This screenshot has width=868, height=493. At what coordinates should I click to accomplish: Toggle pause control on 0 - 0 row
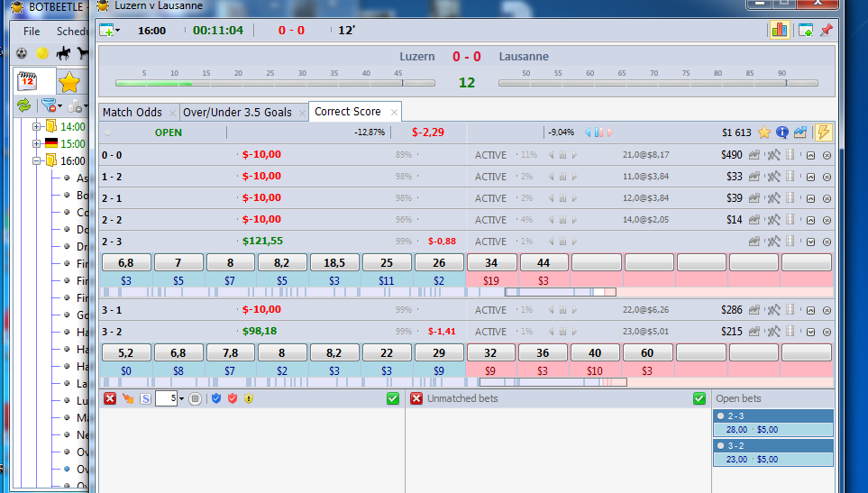tap(563, 155)
